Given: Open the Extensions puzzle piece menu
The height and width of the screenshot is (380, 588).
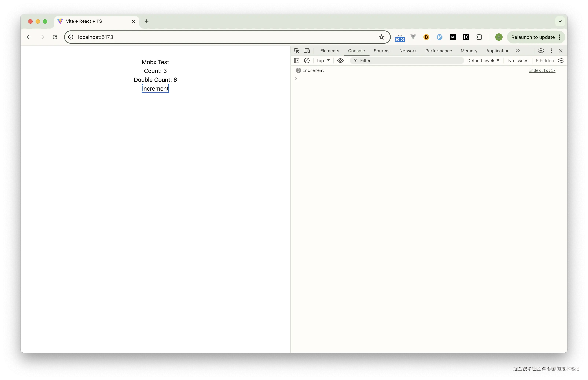Looking at the screenshot, I should click(479, 37).
